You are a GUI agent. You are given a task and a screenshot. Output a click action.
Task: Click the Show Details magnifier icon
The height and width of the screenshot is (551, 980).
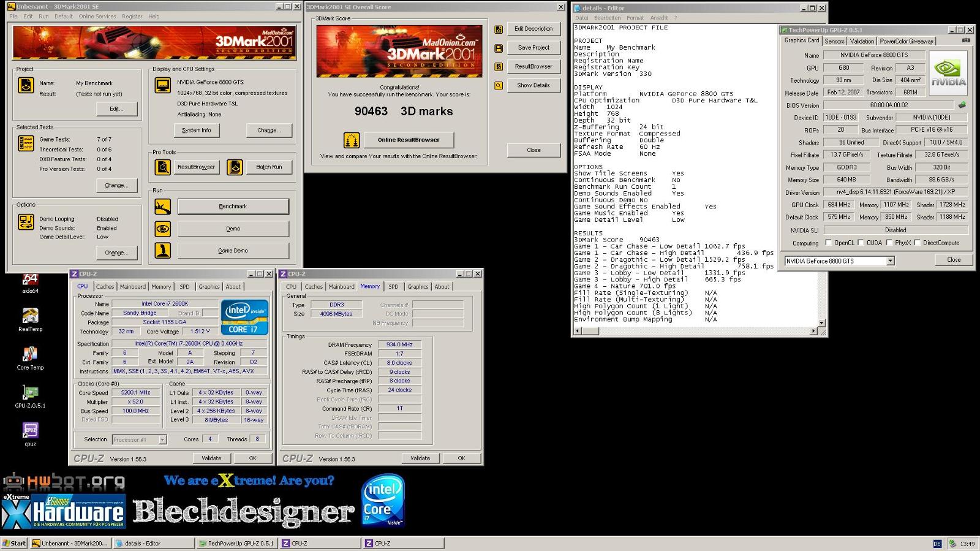tap(499, 86)
